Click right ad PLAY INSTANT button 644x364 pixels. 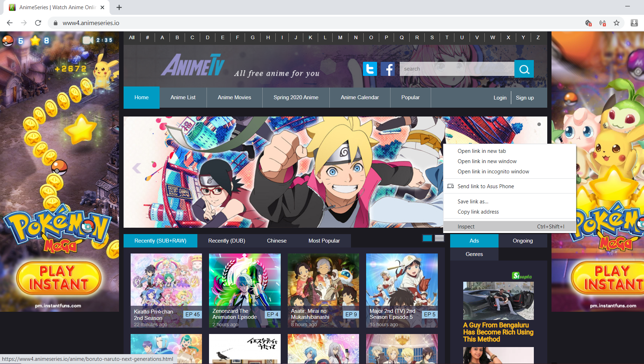coord(608,278)
